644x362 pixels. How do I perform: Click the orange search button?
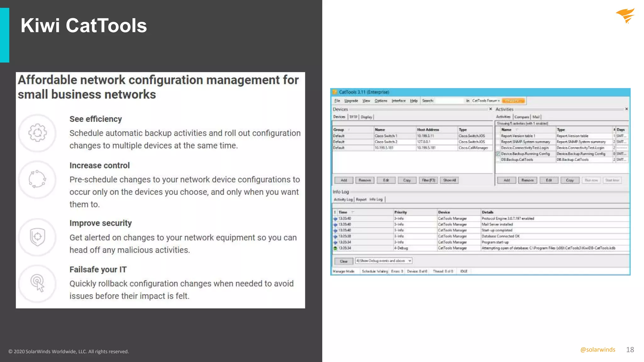pos(513,101)
